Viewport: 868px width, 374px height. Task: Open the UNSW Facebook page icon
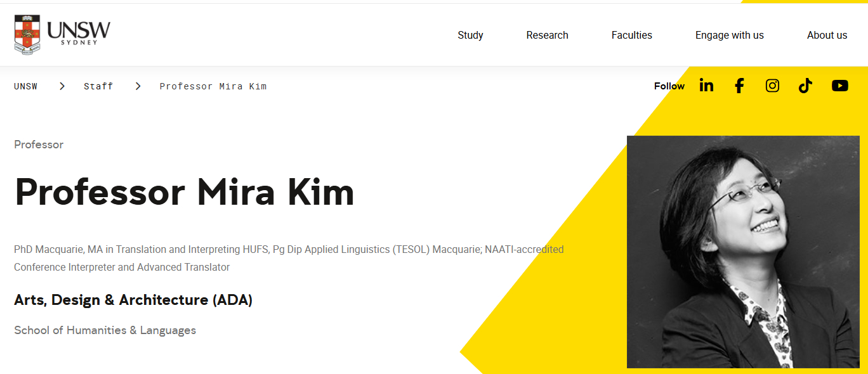pos(739,86)
